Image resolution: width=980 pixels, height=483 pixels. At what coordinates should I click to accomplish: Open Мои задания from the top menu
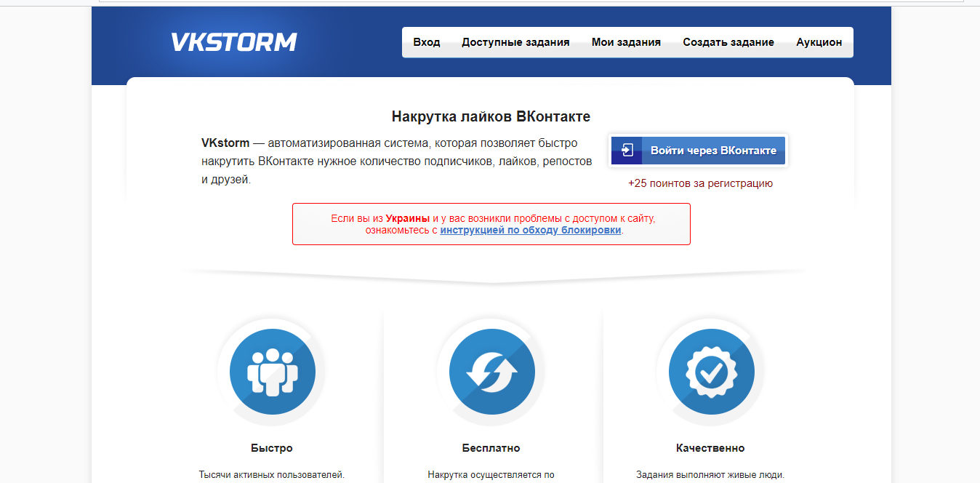pyautogui.click(x=626, y=41)
